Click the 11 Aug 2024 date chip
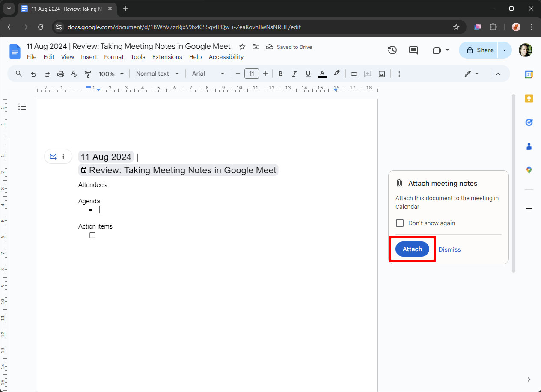The width and height of the screenshot is (541, 392). click(x=106, y=157)
